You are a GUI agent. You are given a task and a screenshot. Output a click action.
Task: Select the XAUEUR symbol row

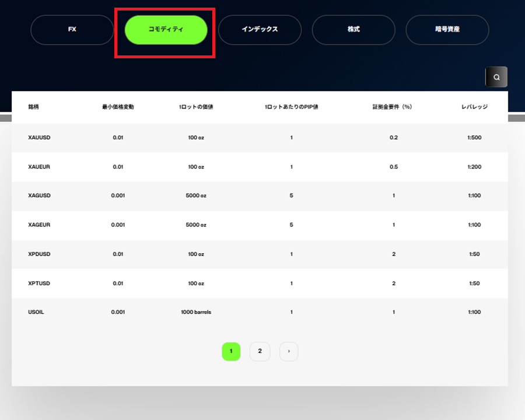pos(260,167)
